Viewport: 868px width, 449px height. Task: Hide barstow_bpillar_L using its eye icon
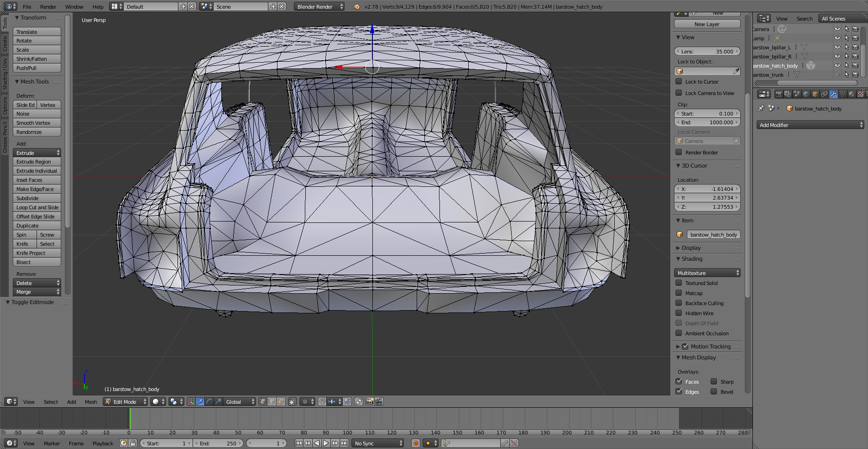837,47
